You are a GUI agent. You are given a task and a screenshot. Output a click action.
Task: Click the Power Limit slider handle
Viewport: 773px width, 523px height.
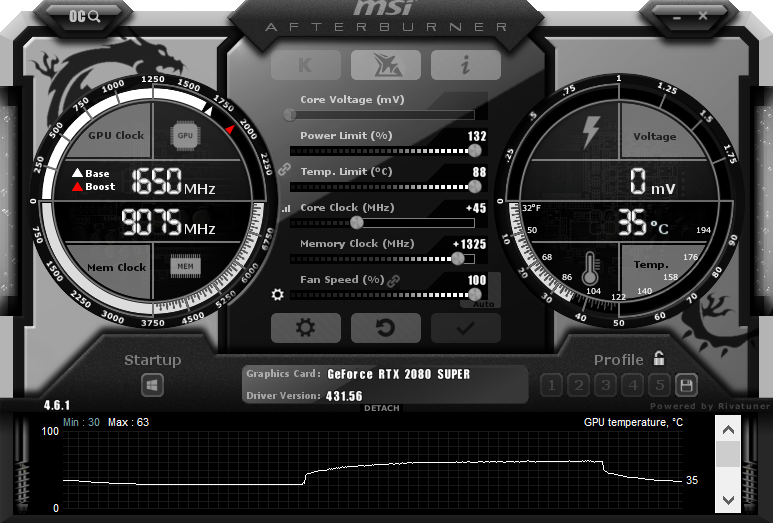pos(475,151)
